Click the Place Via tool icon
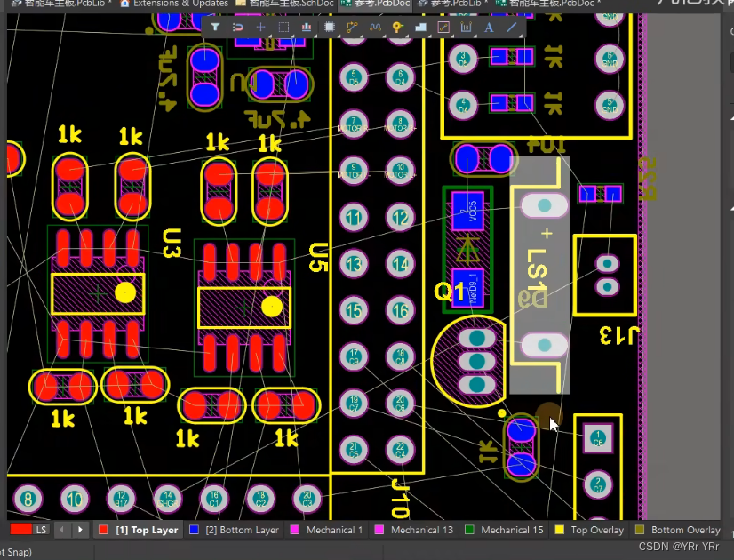This screenshot has height=560, width=734. tap(397, 28)
